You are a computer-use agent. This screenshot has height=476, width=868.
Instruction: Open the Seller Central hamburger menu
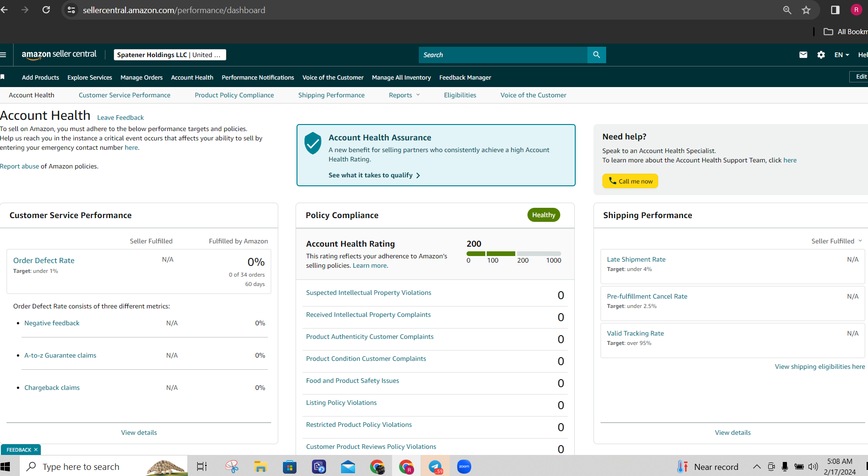[3, 55]
